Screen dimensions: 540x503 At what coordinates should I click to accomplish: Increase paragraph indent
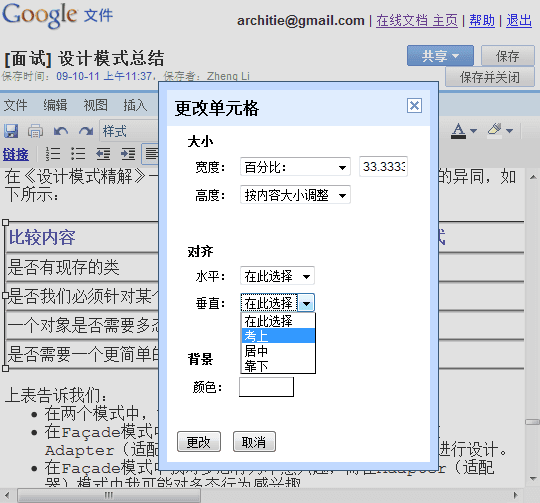[128, 154]
